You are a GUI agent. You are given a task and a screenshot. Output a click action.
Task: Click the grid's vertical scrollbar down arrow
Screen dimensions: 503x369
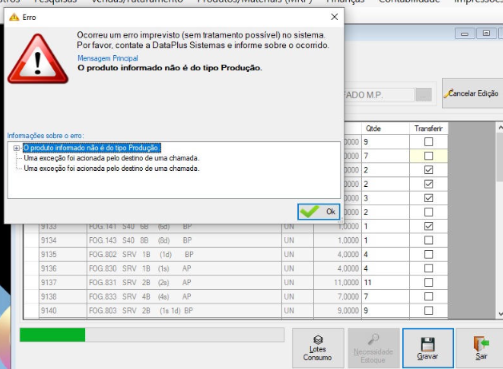pos(500,314)
